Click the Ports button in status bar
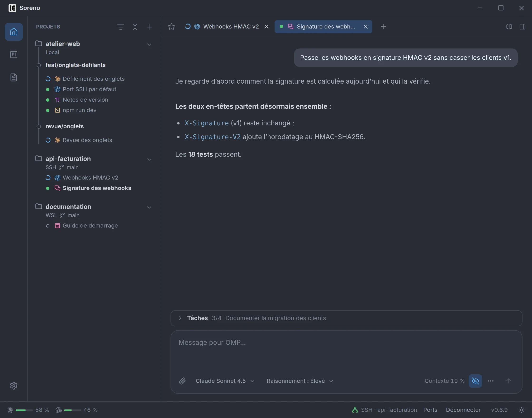 (x=430, y=410)
